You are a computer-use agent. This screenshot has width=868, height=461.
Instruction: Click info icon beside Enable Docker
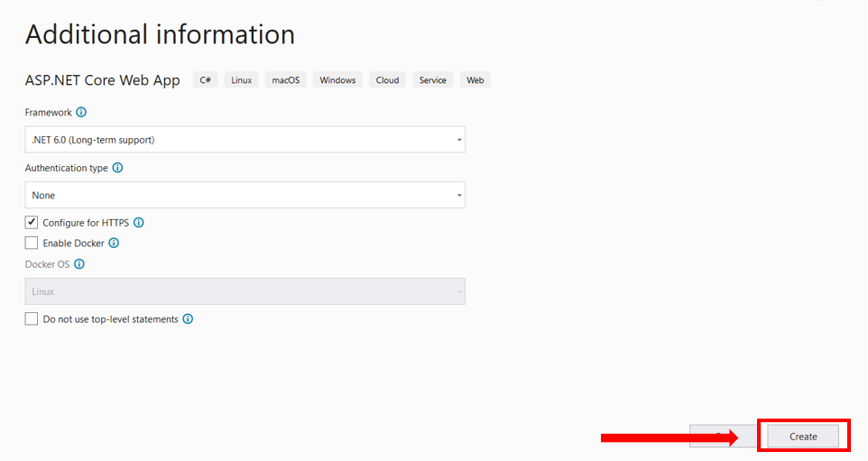(x=114, y=243)
